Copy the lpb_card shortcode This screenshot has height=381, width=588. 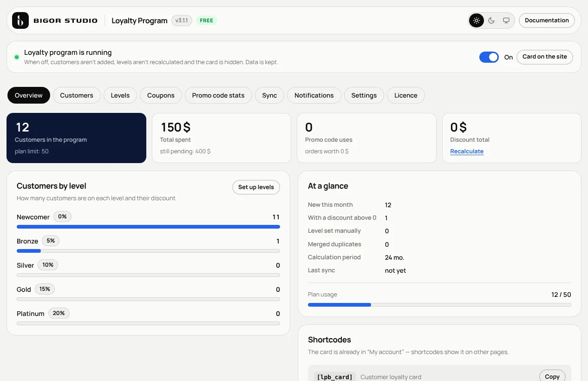[552, 376]
